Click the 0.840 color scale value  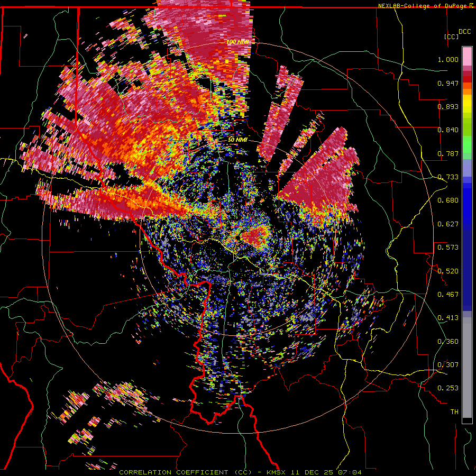(x=448, y=130)
